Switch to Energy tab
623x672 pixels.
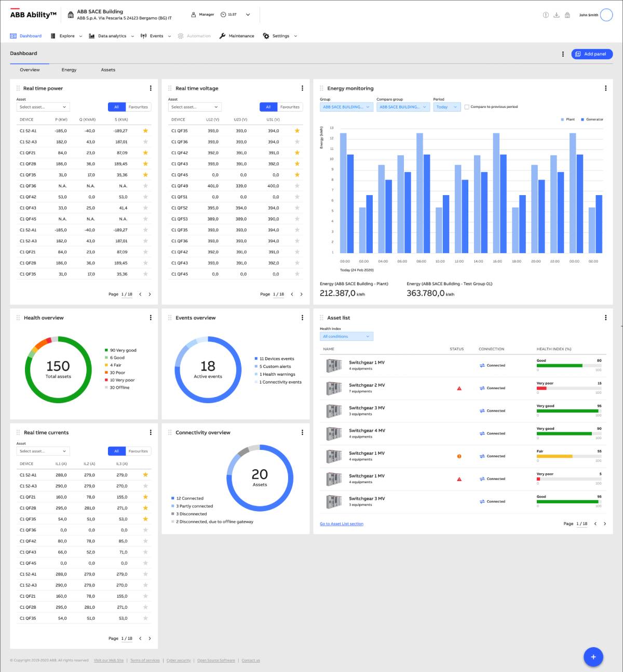click(69, 70)
